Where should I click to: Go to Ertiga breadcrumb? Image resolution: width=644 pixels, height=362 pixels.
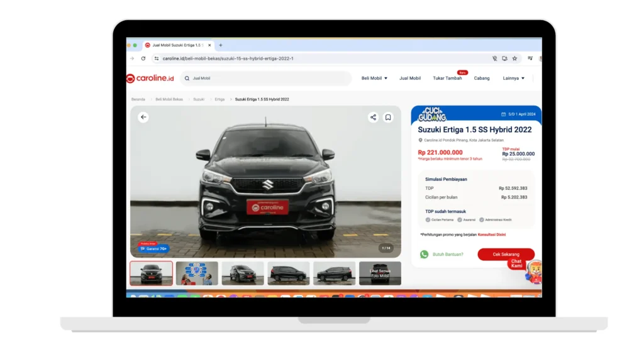click(x=219, y=99)
